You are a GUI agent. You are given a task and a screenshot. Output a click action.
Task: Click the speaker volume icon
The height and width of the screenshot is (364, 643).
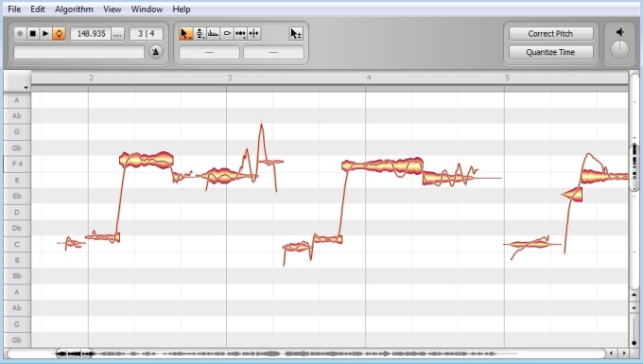pos(619,32)
